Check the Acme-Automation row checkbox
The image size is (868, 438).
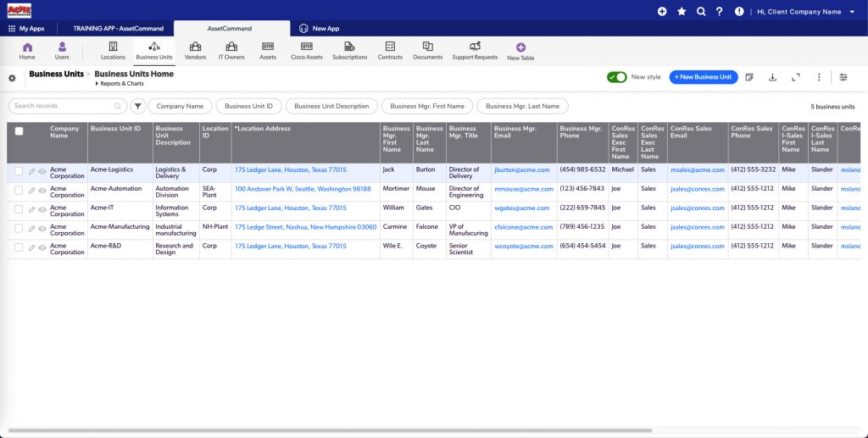click(19, 191)
